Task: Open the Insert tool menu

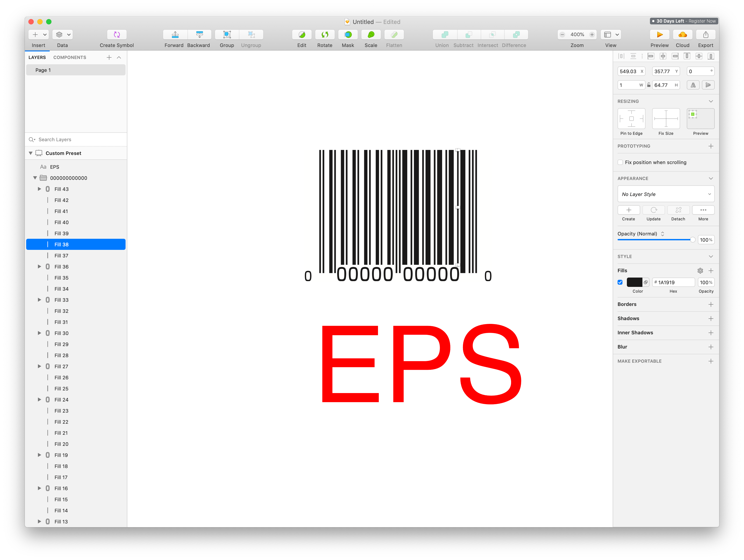Action: (39, 35)
